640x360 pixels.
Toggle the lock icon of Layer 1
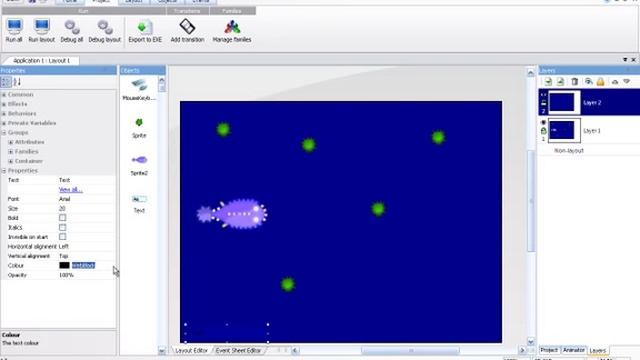543,131
